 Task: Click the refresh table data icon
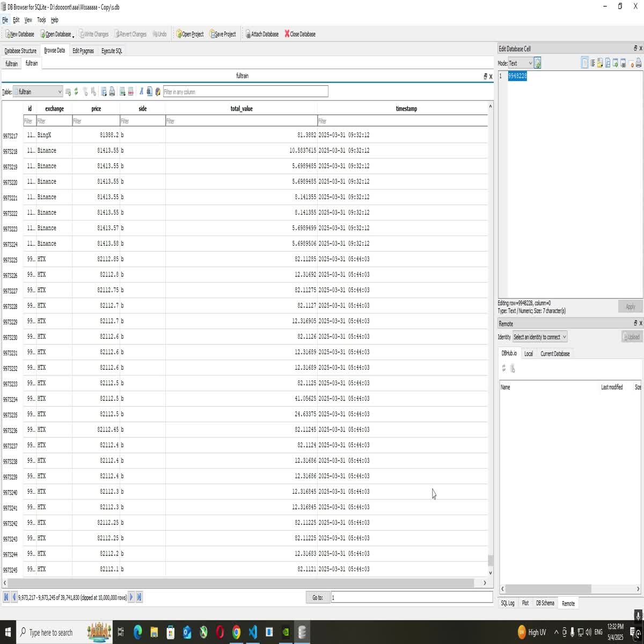tap(76, 92)
